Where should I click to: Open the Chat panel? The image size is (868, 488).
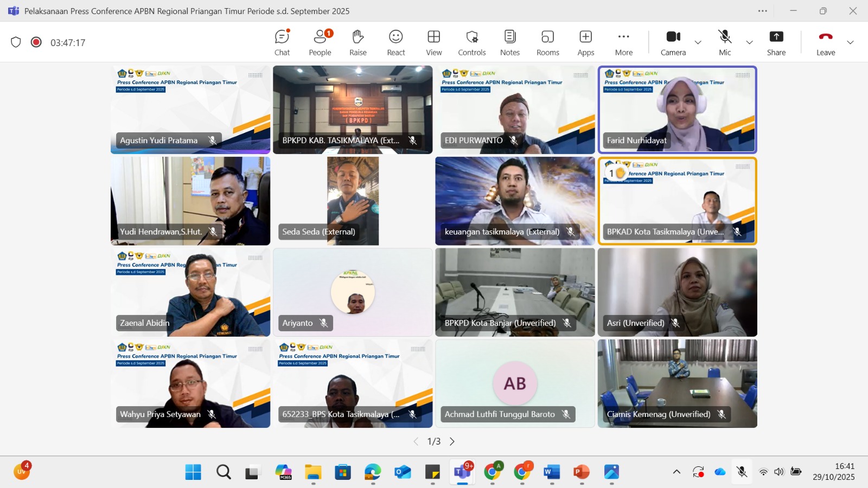(282, 42)
